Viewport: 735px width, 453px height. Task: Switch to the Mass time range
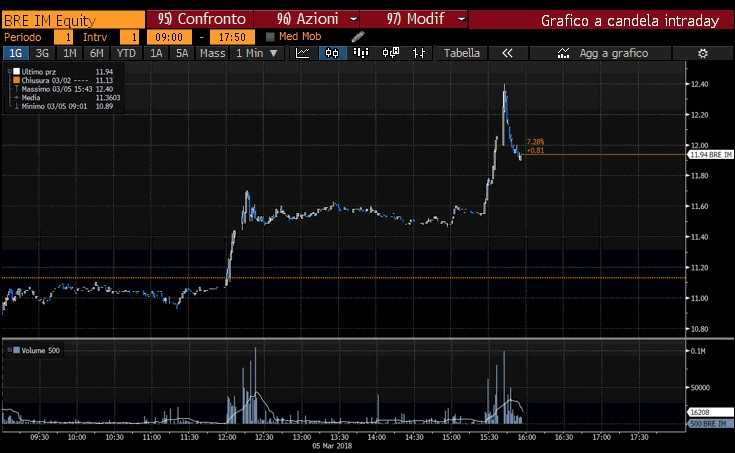click(x=213, y=53)
